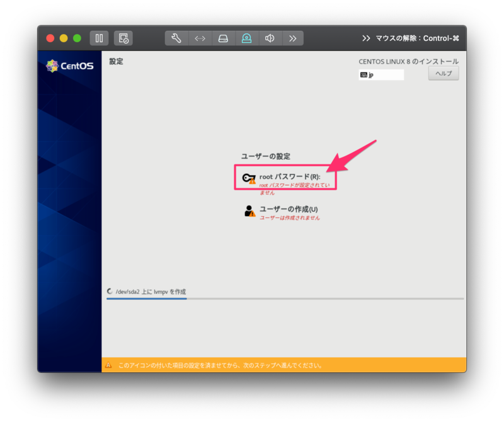Click the progress spinner icon
The height and width of the screenshot is (422, 504).
coord(110,292)
